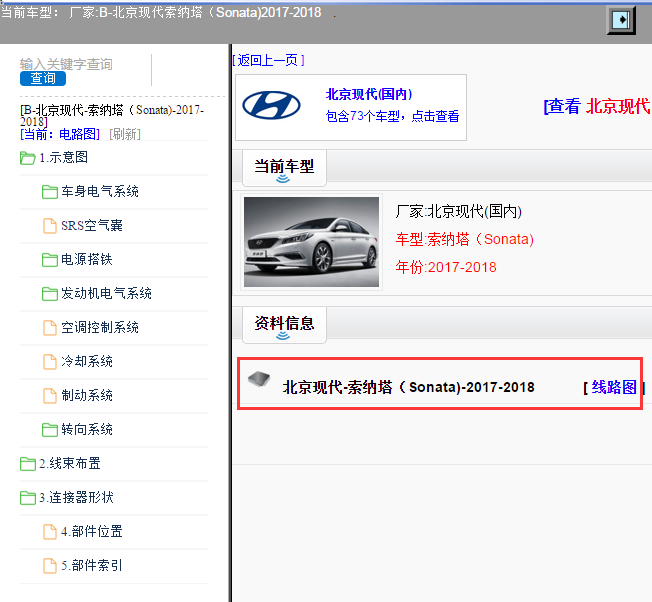Click the document icon beside 制动系统

click(50, 396)
